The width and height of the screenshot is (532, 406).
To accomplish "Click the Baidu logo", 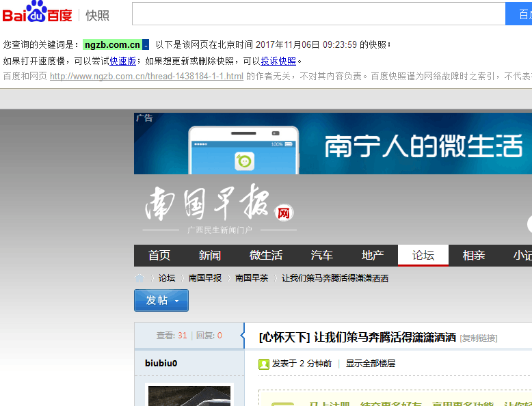I will (37, 12).
